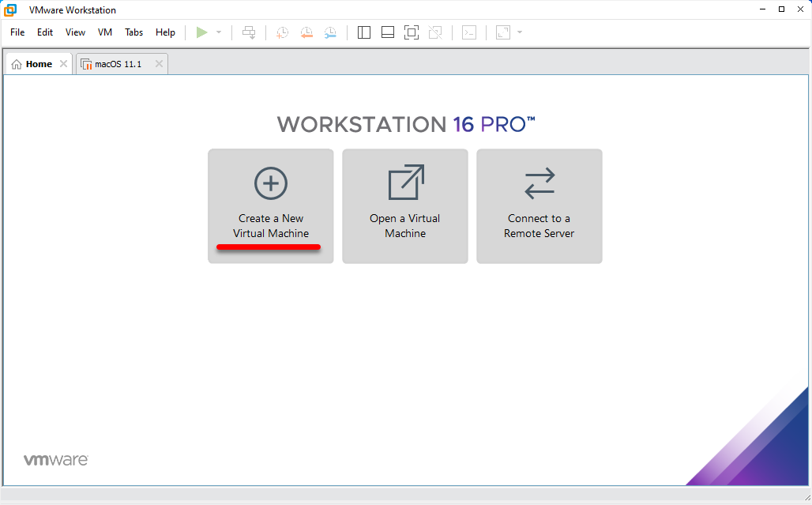
Task: Click Create a New Virtual Machine
Action: 271,206
